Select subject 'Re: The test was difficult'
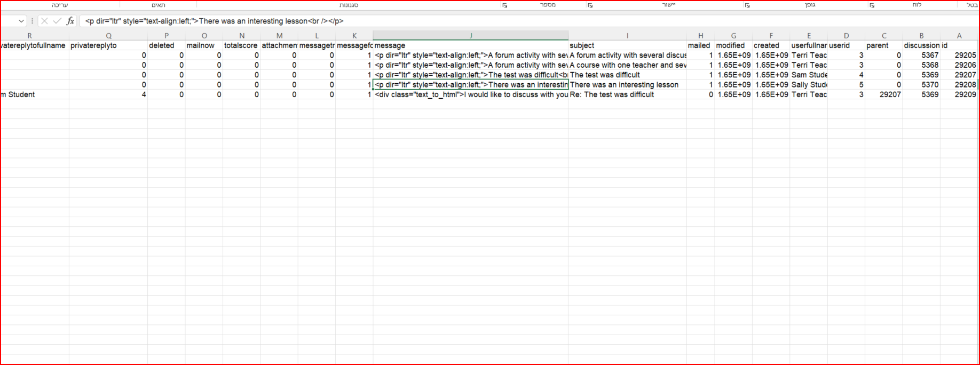Screen dimensions: 980x365 tap(627, 94)
